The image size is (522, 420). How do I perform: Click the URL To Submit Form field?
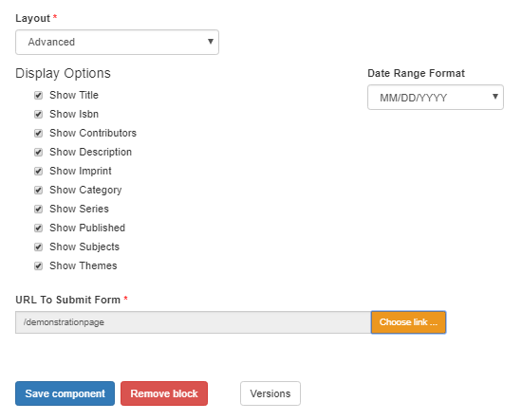(193, 322)
